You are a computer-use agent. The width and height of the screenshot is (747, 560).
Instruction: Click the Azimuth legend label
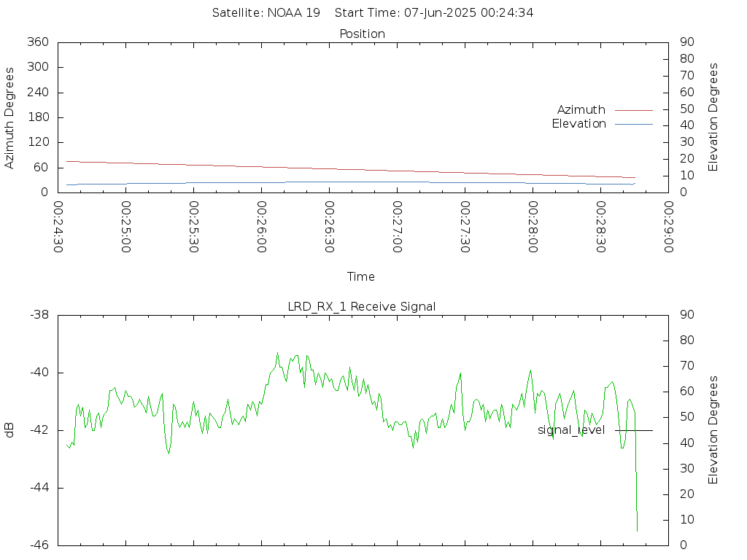pyautogui.click(x=581, y=110)
